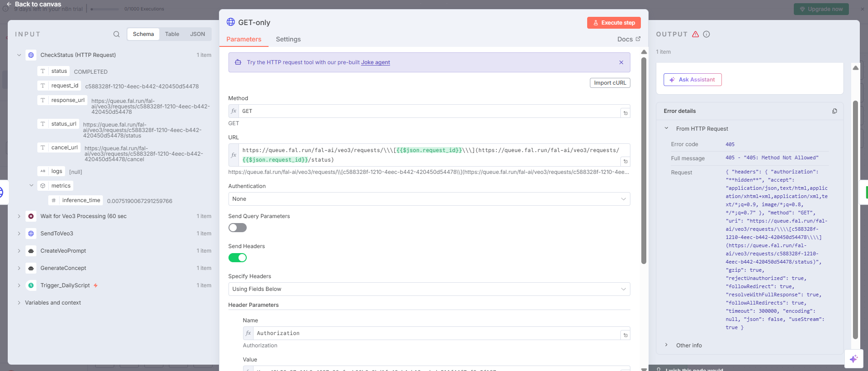Screen dimensions: 868x371
Task: Expand the GenerateConcept node
Action: pos(19,268)
